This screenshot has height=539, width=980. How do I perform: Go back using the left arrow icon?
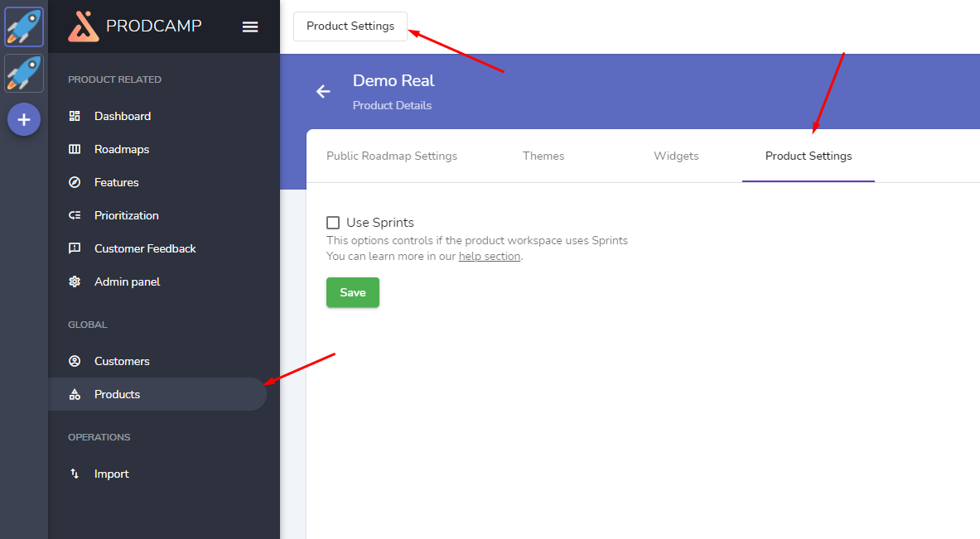point(323,92)
